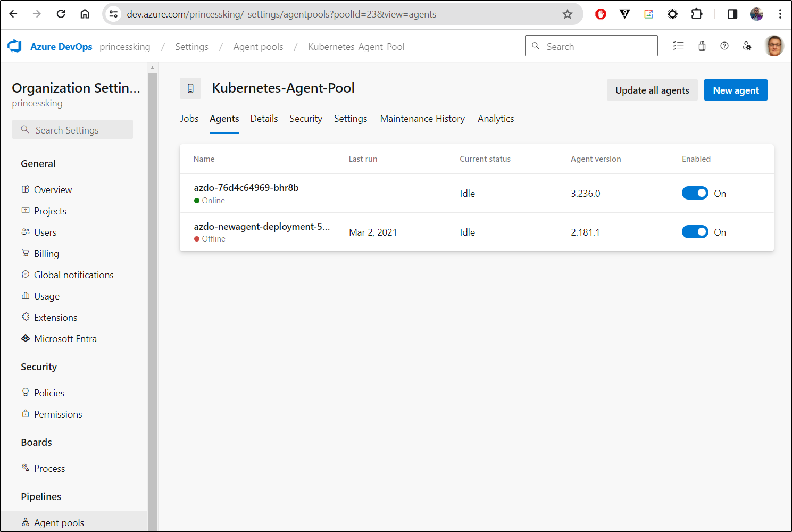
Task: Open the Chrome three-dot menu
Action: (780, 14)
